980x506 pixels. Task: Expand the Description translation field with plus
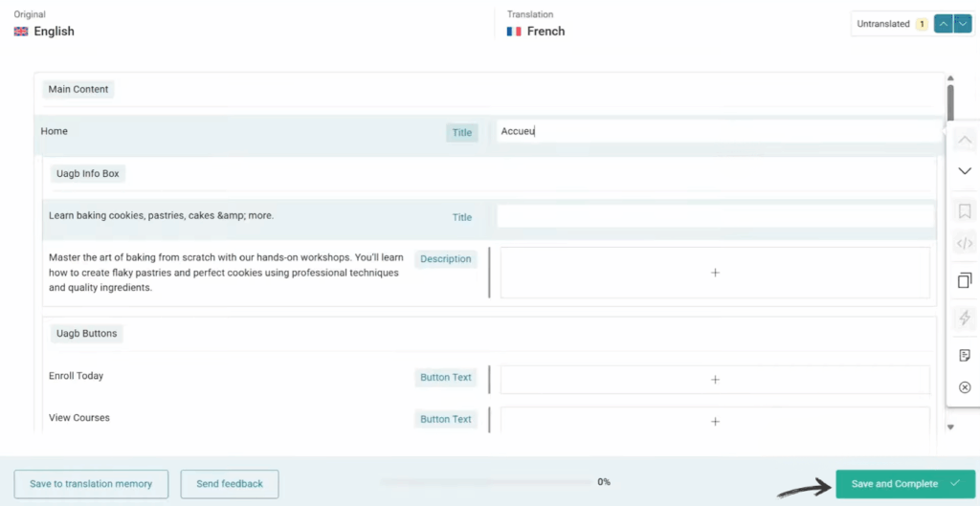(715, 273)
